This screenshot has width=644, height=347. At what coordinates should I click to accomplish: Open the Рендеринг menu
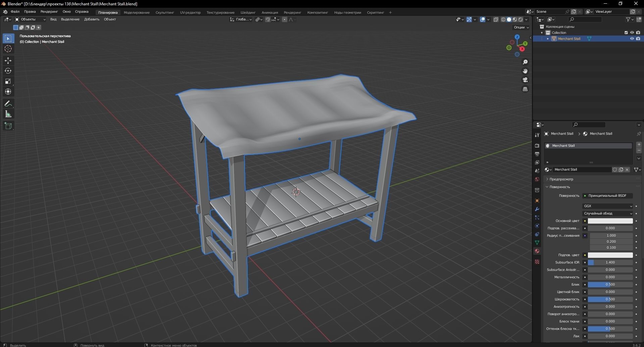[x=49, y=11]
